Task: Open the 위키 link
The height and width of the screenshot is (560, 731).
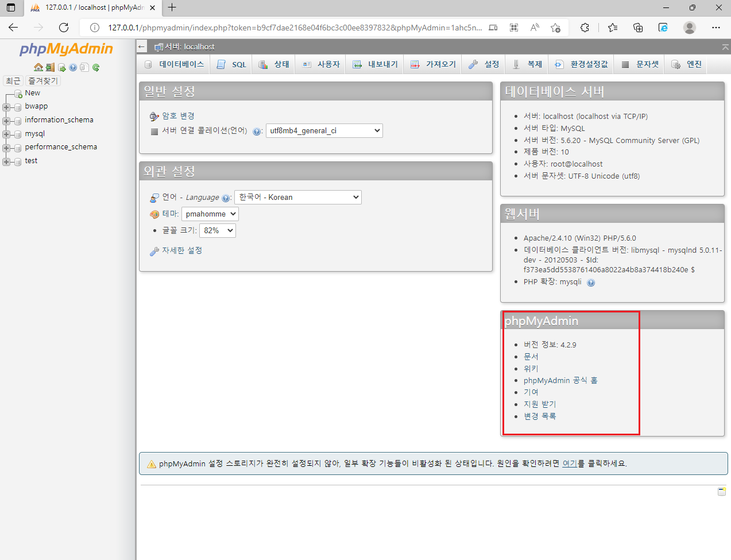Action: coord(531,369)
